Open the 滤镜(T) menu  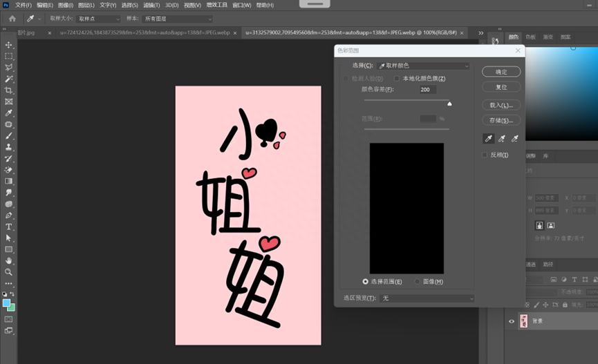click(151, 5)
